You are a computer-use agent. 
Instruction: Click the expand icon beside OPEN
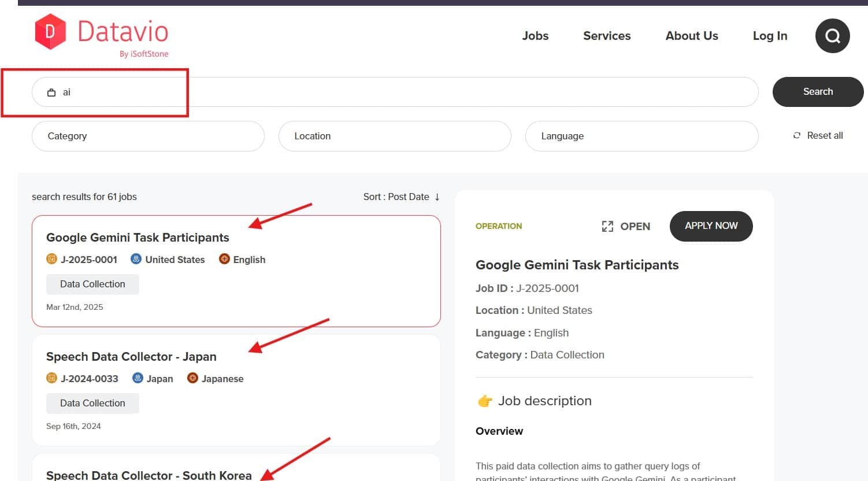[607, 227]
